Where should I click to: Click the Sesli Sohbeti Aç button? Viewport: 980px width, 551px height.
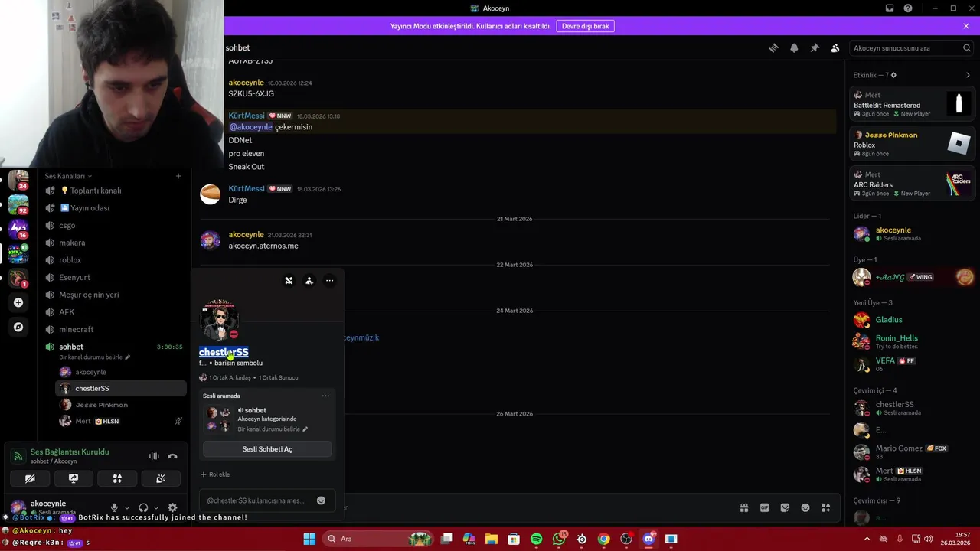click(x=267, y=449)
